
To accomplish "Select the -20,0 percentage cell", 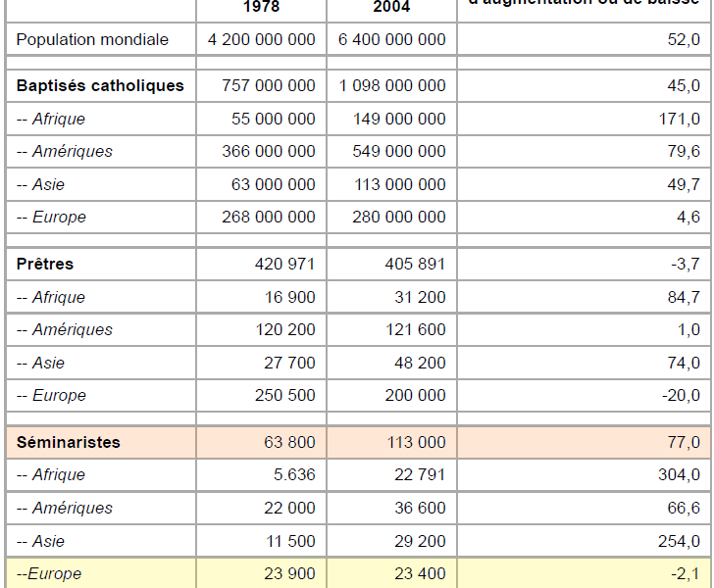I will (680, 395).
